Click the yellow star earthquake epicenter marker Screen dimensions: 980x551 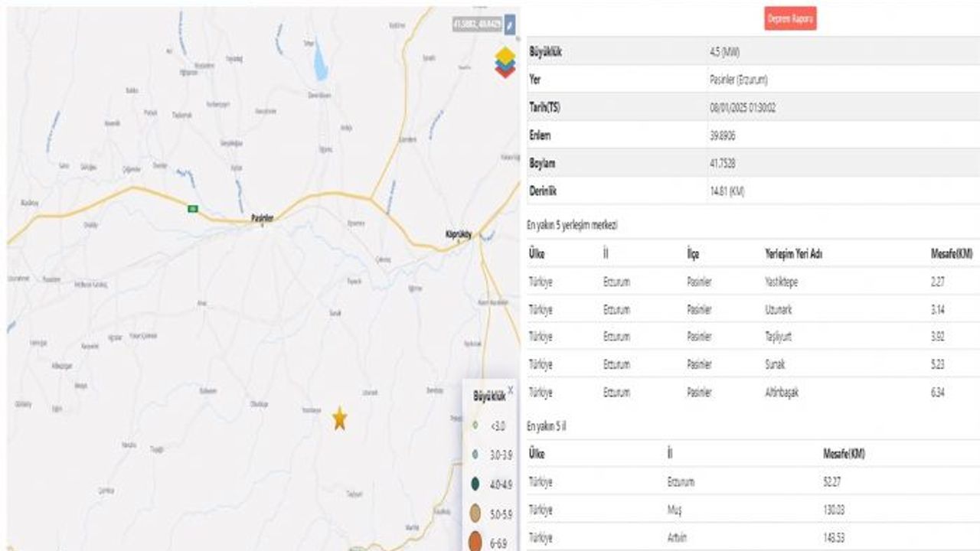[x=339, y=418]
